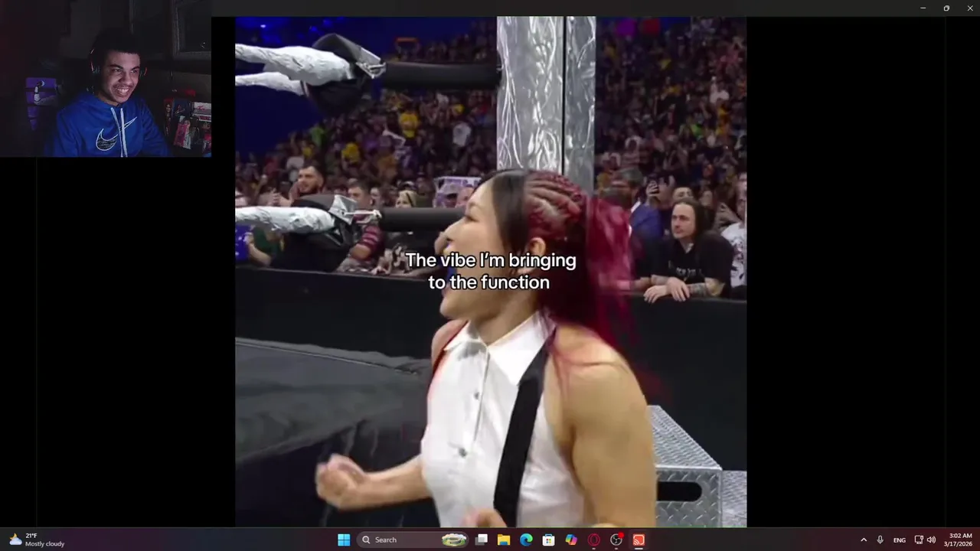Switch to OBS Studio in the taskbar
The height and width of the screenshot is (551, 980).
(x=616, y=540)
